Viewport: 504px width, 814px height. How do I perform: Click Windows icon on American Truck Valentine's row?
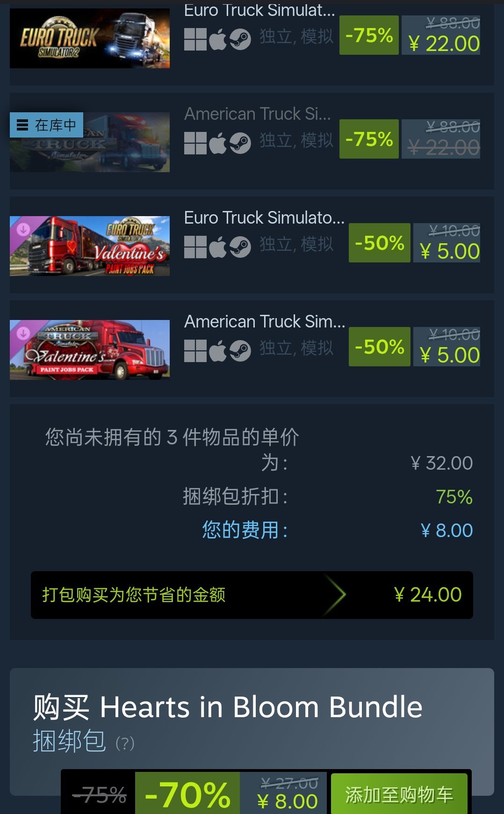click(x=195, y=351)
